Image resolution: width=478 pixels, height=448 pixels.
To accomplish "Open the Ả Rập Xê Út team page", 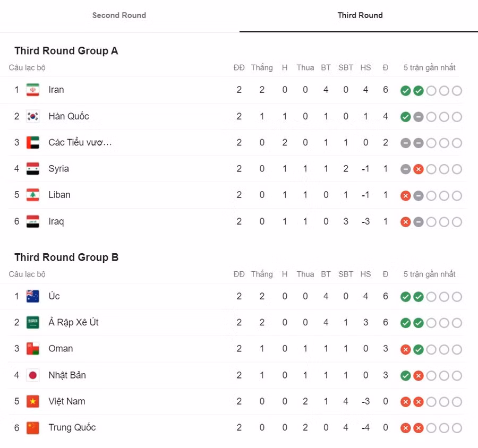I will coord(74,323).
